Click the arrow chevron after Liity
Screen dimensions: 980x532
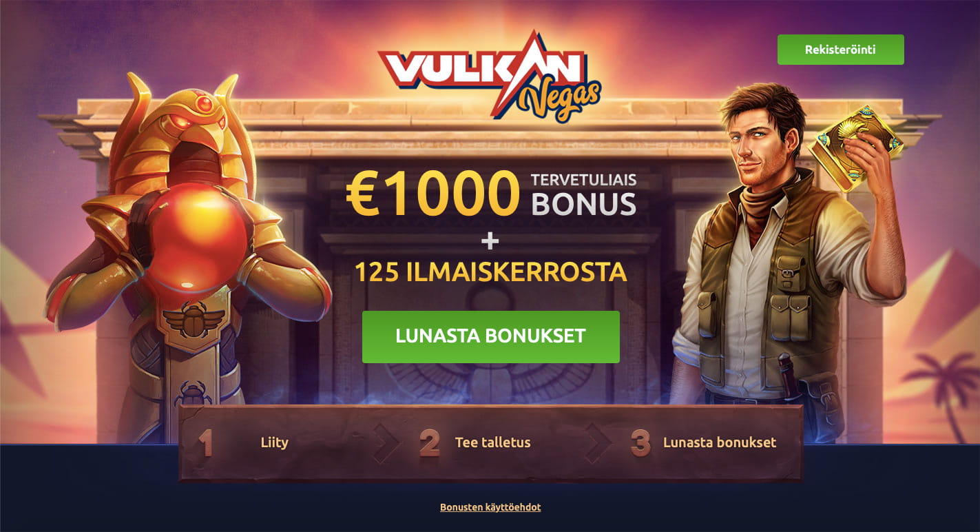pyautogui.click(x=386, y=443)
